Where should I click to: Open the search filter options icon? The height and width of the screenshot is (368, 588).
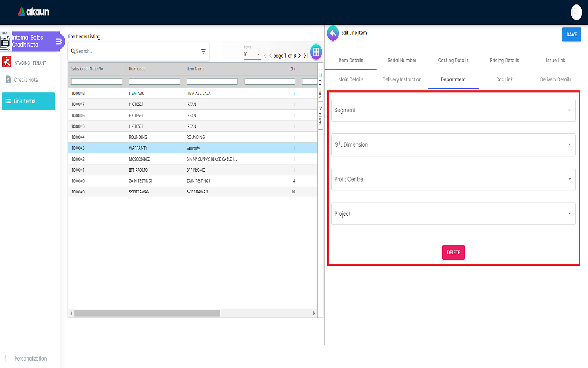203,52
